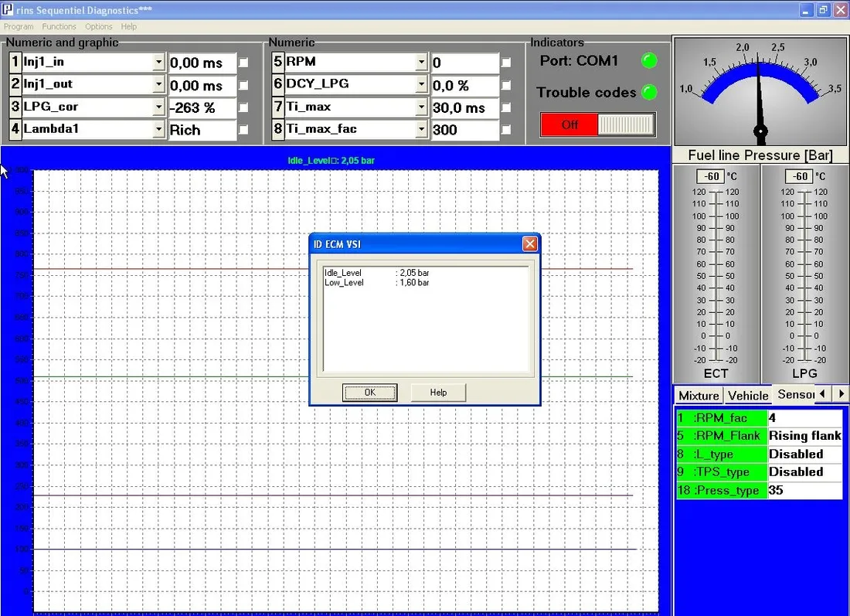Click the Port COM1 green status indicator

pyautogui.click(x=649, y=60)
